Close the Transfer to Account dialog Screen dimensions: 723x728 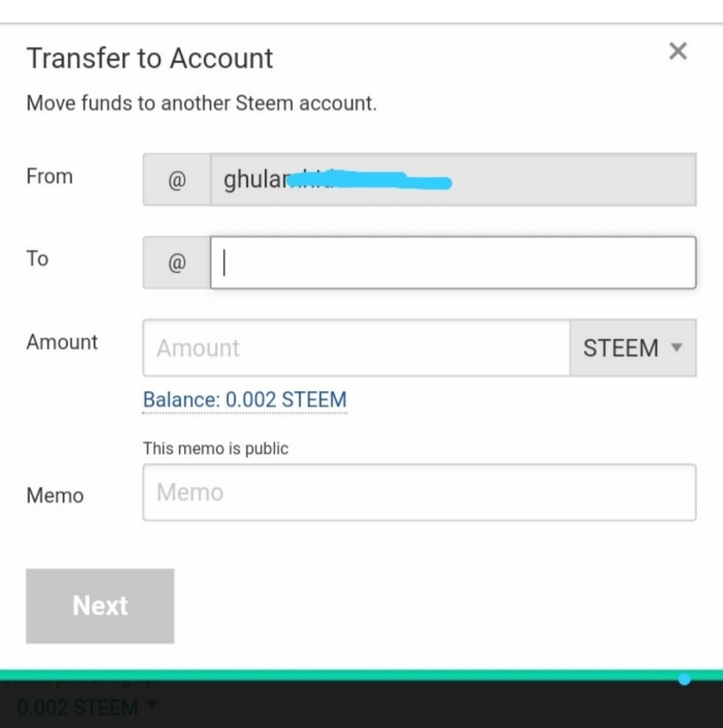pos(678,51)
